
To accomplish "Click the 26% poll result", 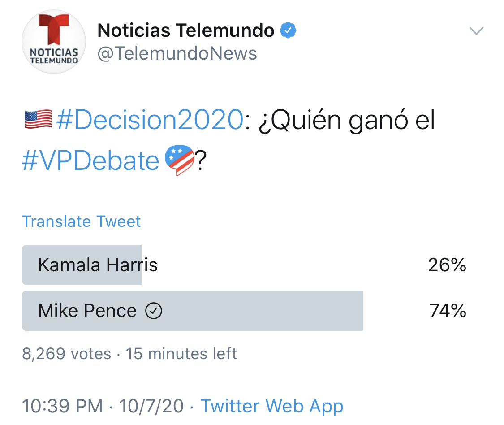I will (x=447, y=265).
